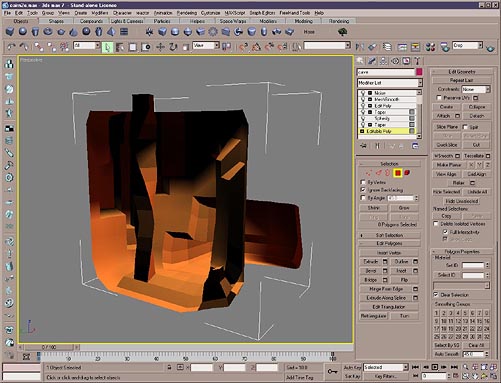The width and height of the screenshot is (501, 383).
Task: Click the object name field 'cave'
Action: point(385,72)
